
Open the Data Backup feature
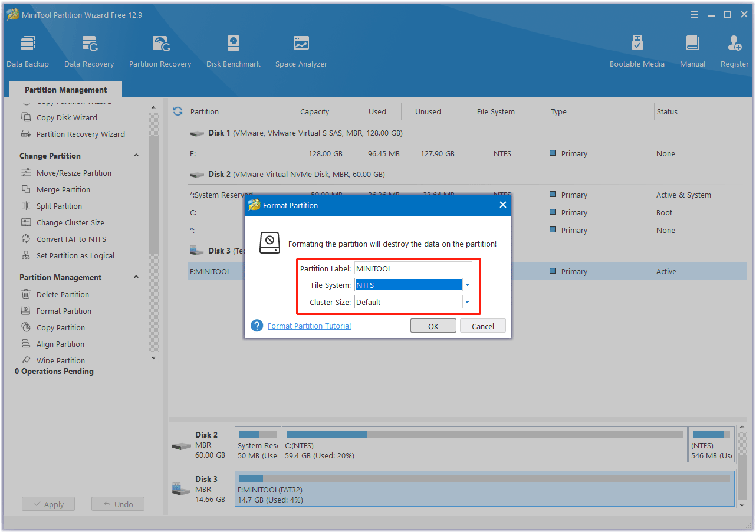[28, 50]
